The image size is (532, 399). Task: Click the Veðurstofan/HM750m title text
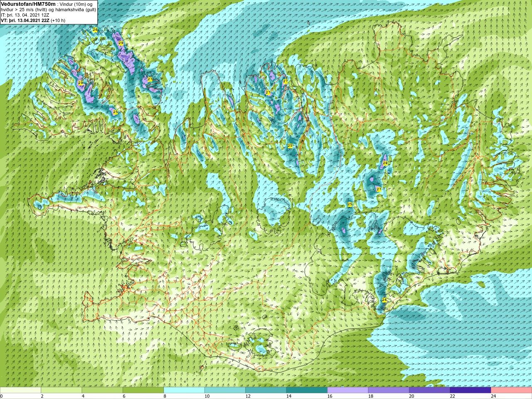28,4
